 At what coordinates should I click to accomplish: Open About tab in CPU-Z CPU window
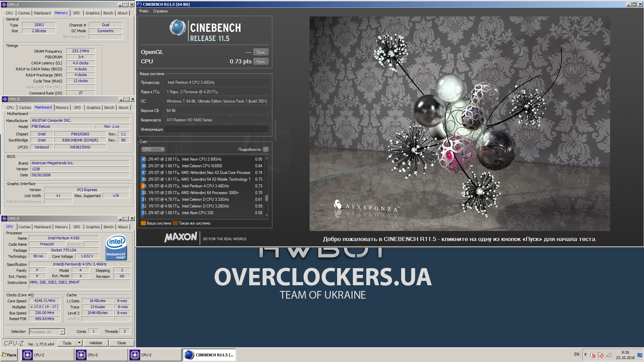[x=123, y=227]
